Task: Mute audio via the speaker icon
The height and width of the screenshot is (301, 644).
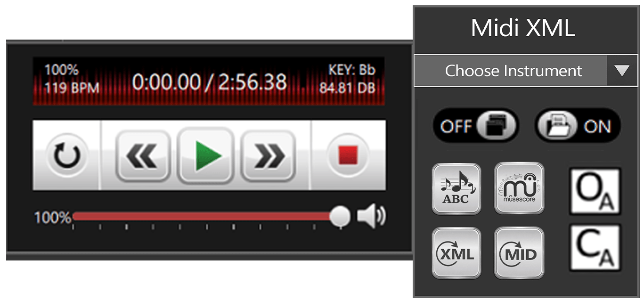Action: (371, 217)
